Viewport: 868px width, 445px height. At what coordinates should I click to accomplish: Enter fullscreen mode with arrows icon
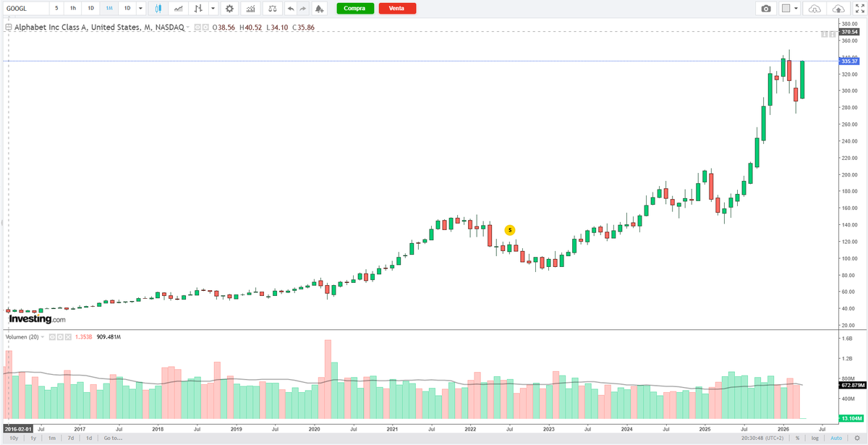(859, 9)
